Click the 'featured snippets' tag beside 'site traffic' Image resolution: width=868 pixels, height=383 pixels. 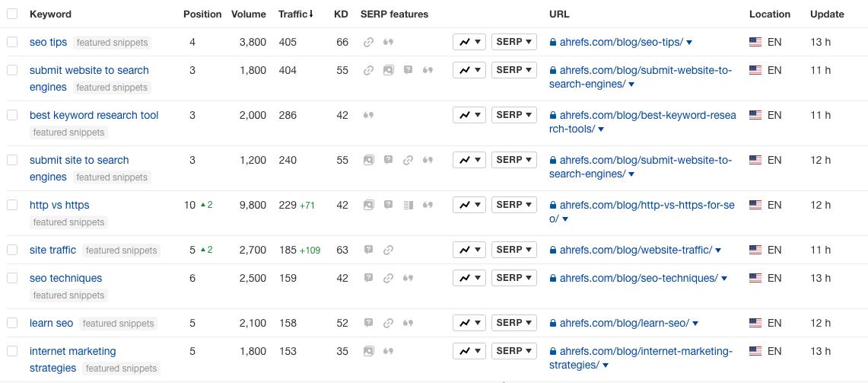tap(121, 251)
